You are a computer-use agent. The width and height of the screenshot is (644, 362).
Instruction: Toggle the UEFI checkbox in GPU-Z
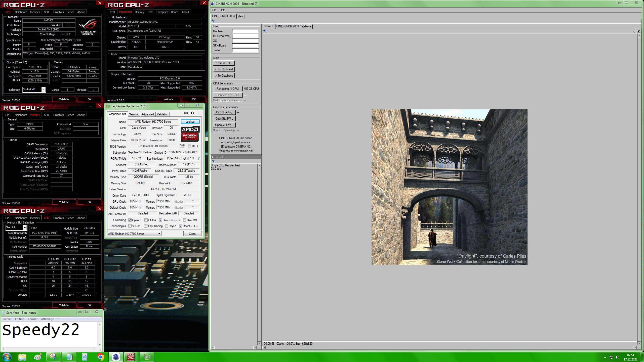189,146
